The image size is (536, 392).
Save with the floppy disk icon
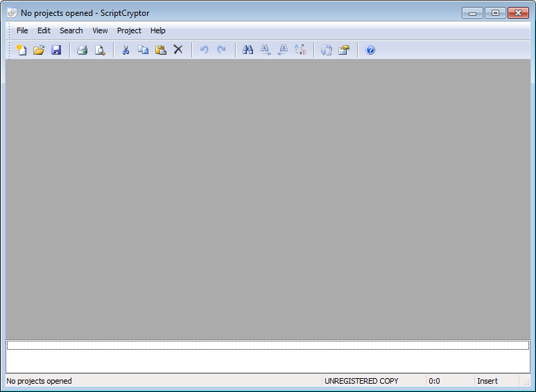point(56,50)
